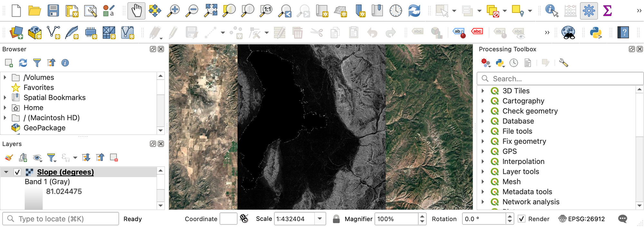Select the Pan Map hand tool
The width and height of the screenshot is (644, 227).
tap(136, 11)
